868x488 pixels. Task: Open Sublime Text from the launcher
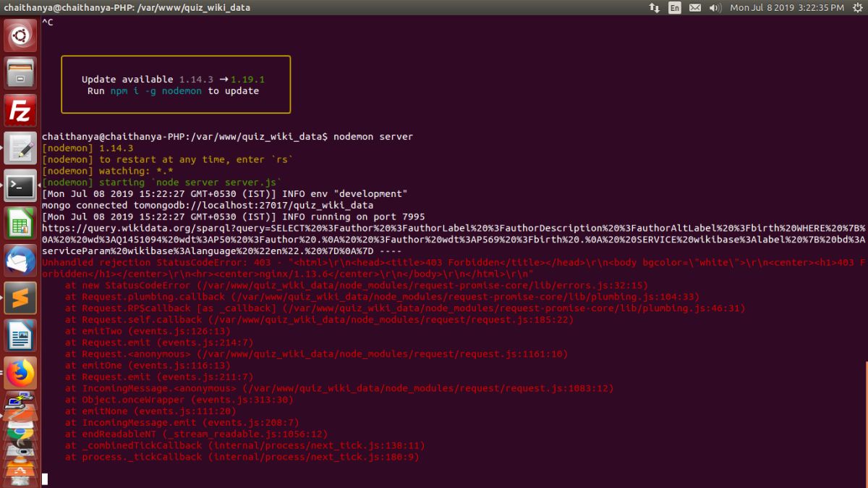tap(20, 298)
